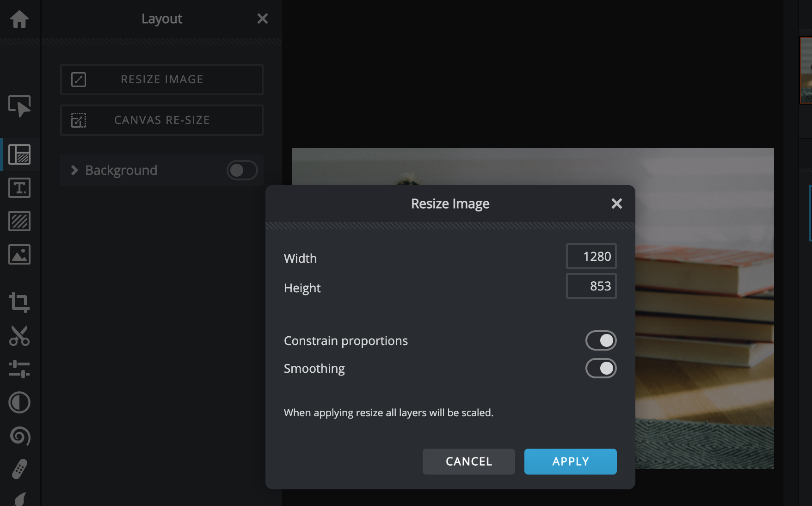Open the Adjust sliders tool
This screenshot has width=812, height=506.
coord(19,369)
